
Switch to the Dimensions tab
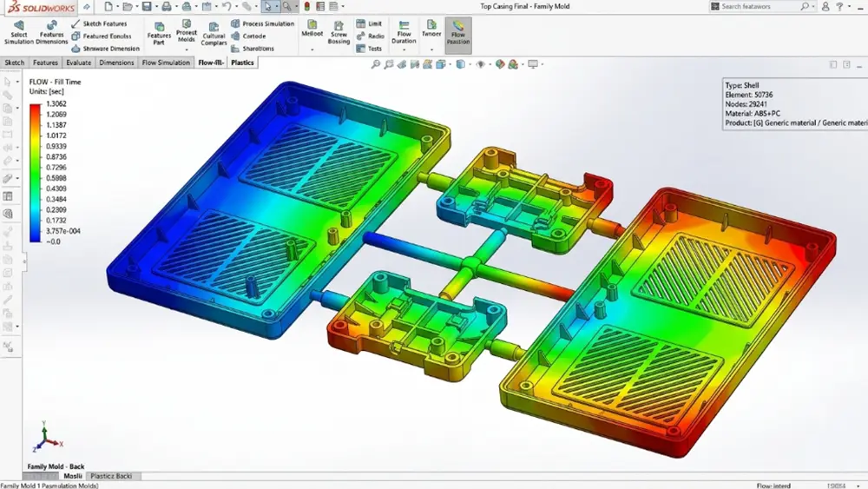pos(116,63)
